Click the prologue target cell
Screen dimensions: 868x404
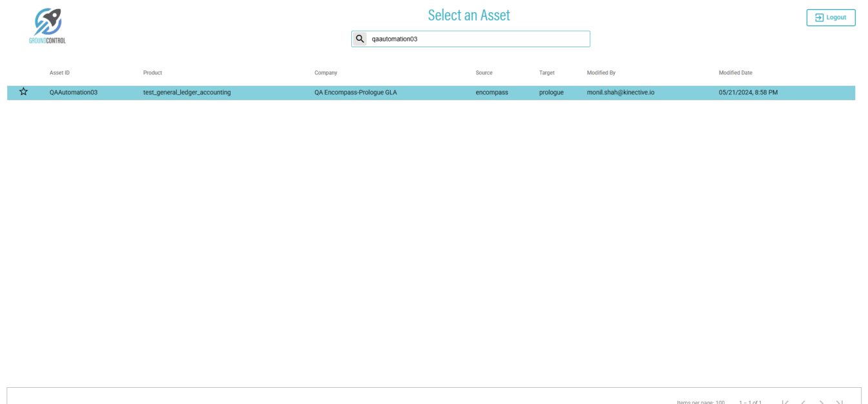pos(551,92)
